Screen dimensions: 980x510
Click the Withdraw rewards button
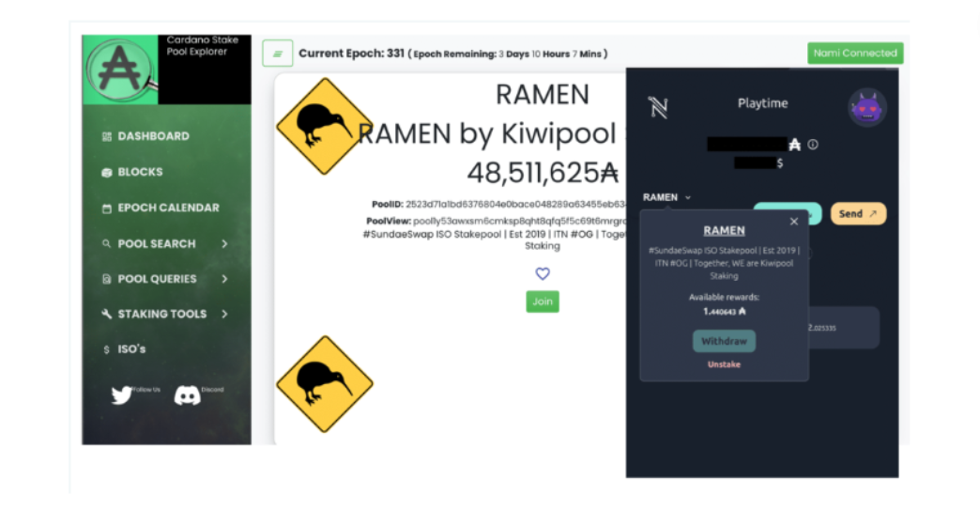[724, 341]
